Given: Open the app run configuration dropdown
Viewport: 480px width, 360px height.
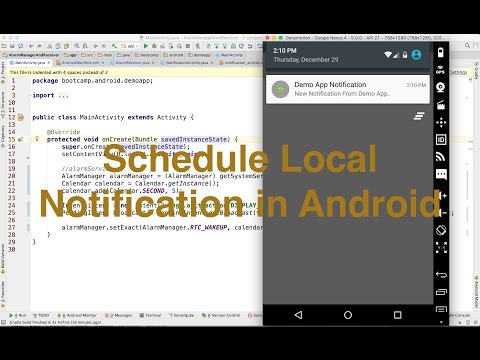Looking at the screenshot, I should point(130,46).
